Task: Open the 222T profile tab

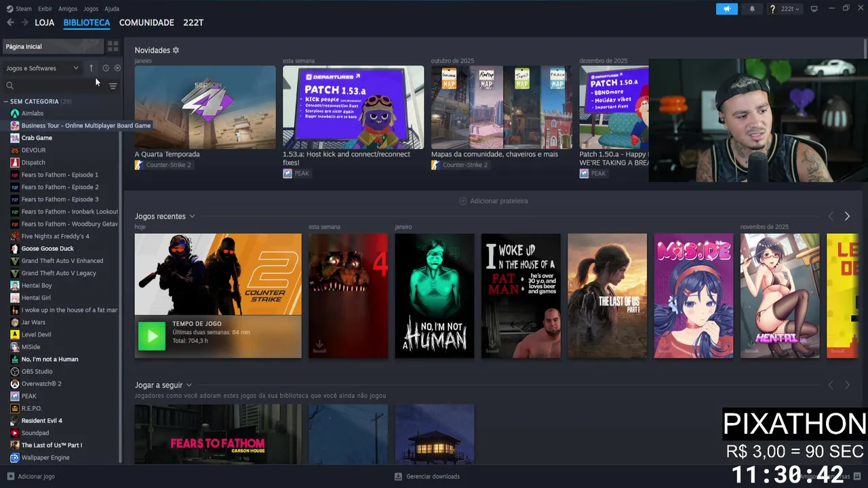Action: (x=193, y=22)
